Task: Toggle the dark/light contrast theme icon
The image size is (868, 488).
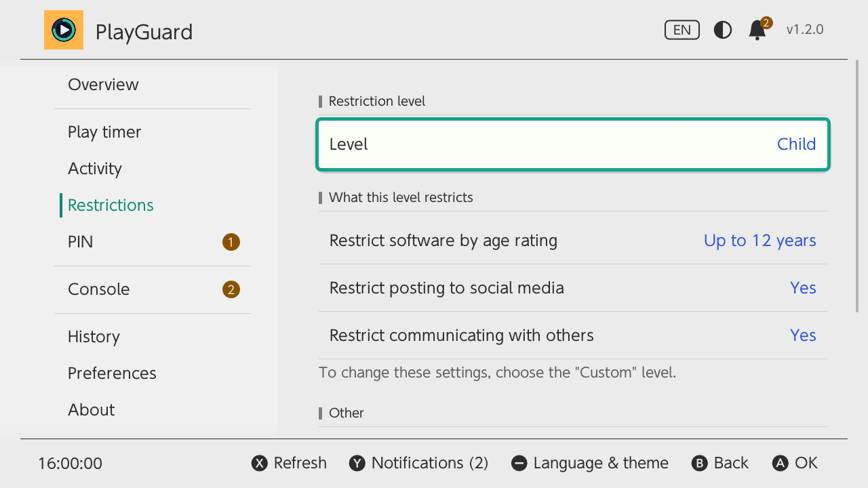Action: 723,30
